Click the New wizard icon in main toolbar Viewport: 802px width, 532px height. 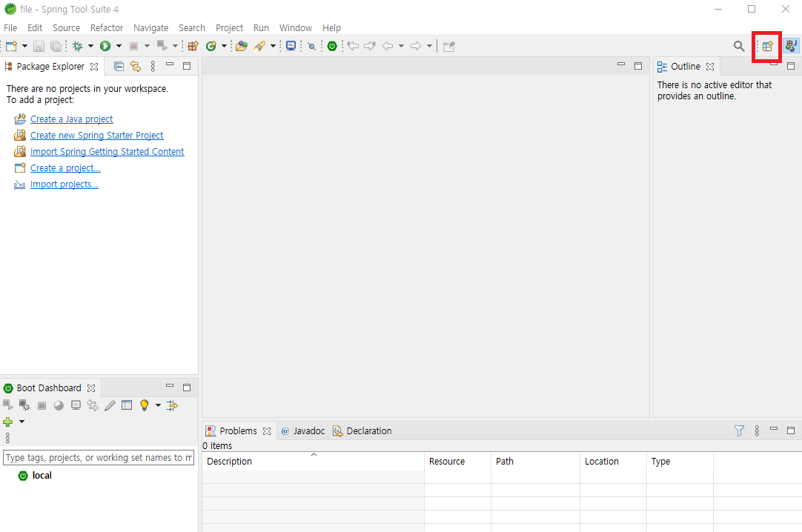coord(11,46)
